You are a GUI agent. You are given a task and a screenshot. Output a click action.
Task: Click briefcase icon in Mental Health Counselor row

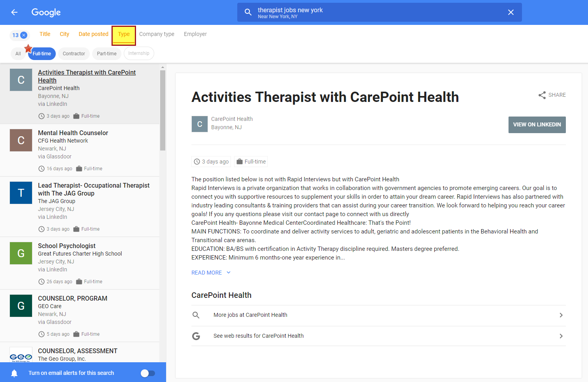(x=79, y=169)
